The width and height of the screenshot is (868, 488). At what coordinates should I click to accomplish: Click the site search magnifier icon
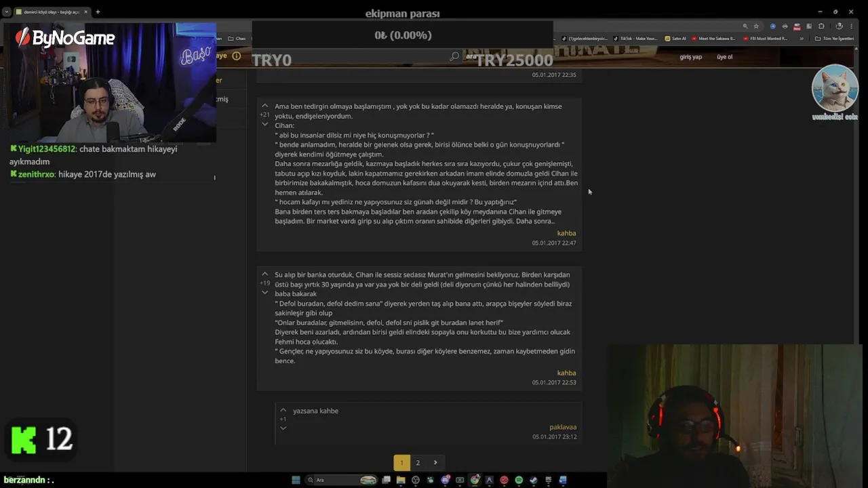[x=454, y=56]
